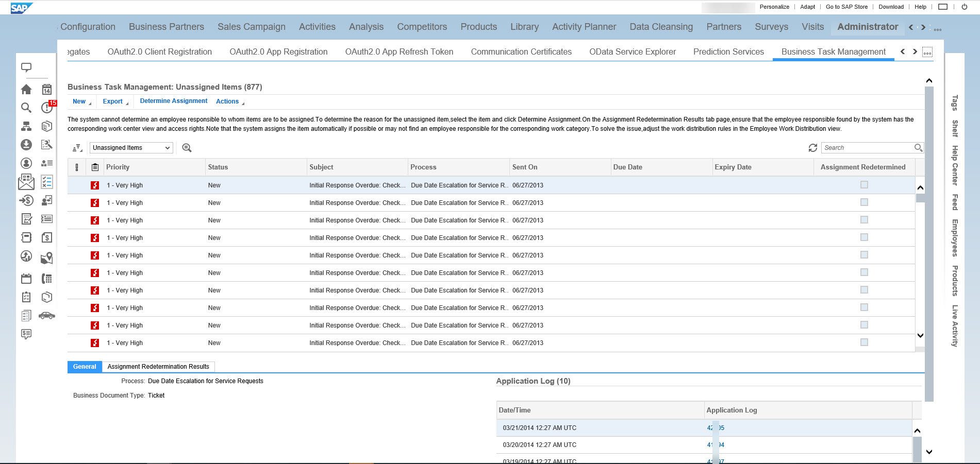Viewport: 980px width, 464px height.
Task: Select the General tab
Action: point(85,367)
